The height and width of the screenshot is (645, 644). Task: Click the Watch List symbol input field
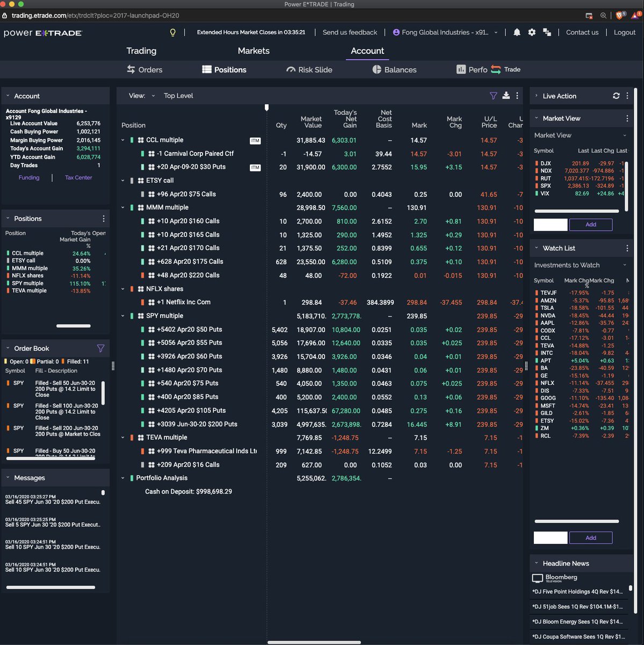[x=551, y=537]
